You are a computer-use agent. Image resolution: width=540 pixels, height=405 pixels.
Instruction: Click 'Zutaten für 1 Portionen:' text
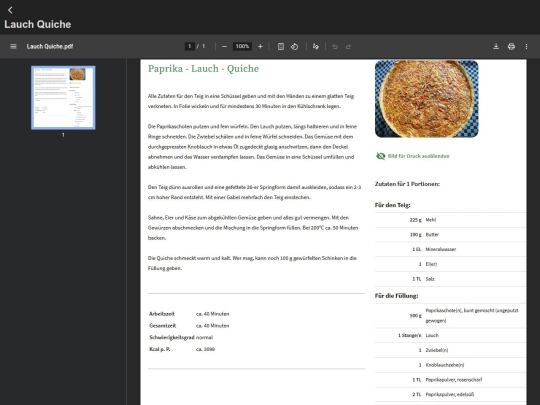click(x=407, y=184)
